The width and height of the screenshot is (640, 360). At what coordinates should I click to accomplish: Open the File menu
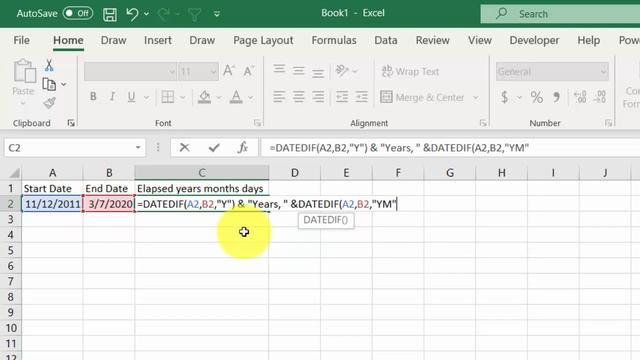21,40
